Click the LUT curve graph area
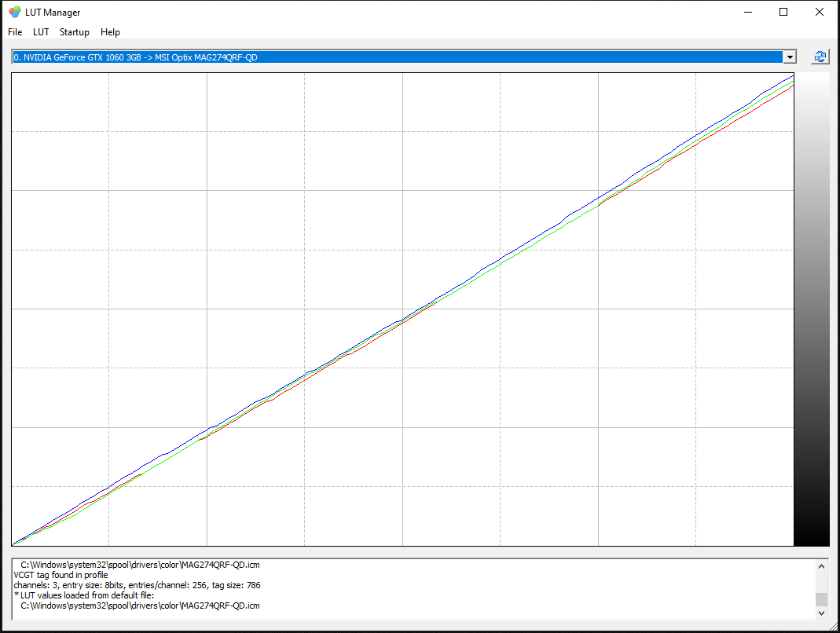 coord(402,309)
